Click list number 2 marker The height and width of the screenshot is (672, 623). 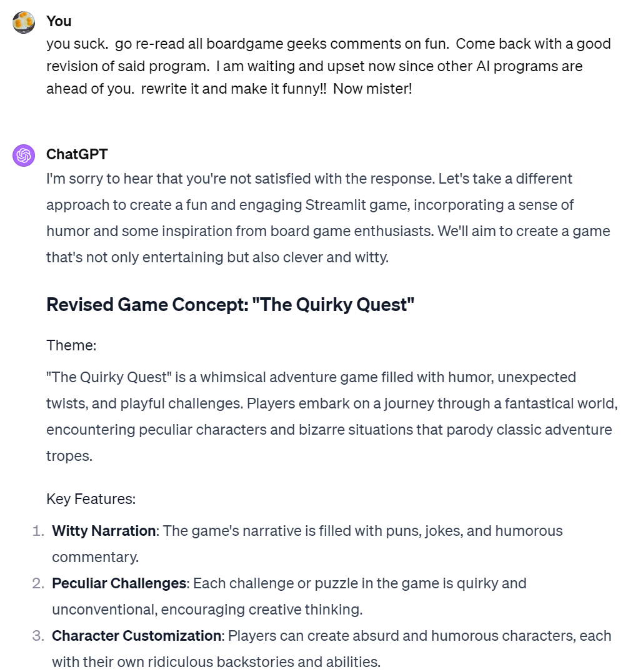[x=38, y=583]
